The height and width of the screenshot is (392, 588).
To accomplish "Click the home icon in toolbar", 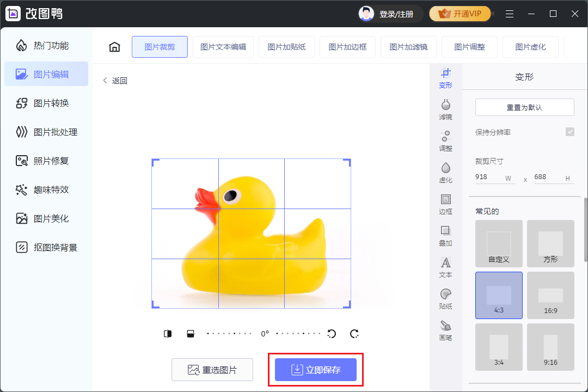I will point(114,47).
